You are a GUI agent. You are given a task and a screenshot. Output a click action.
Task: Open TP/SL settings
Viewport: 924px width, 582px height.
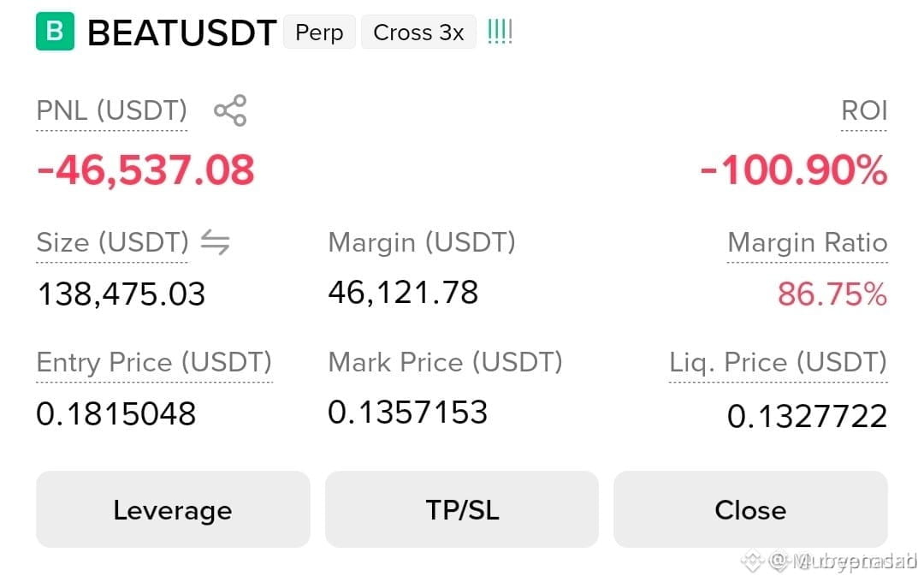point(462,509)
